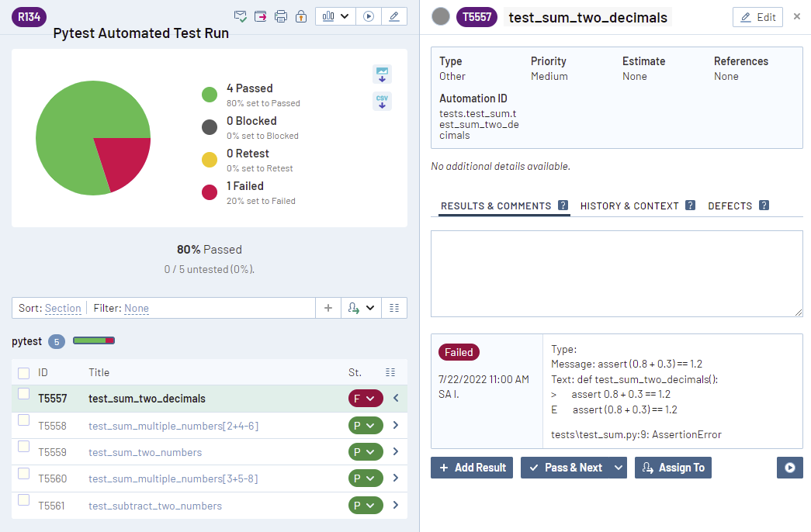Click the envelope with checkmark icon
The height and width of the screenshot is (532, 811).
(241, 16)
